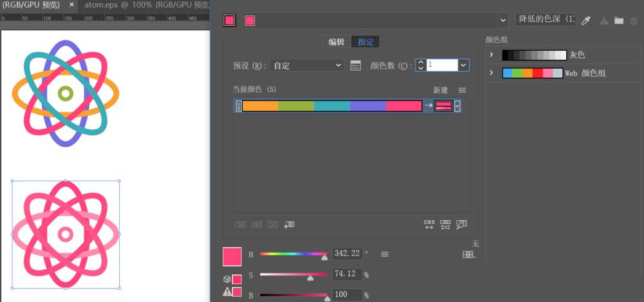Click the web-safe pink swatch next to cube
The height and width of the screenshot is (302, 644).
coord(237,279)
